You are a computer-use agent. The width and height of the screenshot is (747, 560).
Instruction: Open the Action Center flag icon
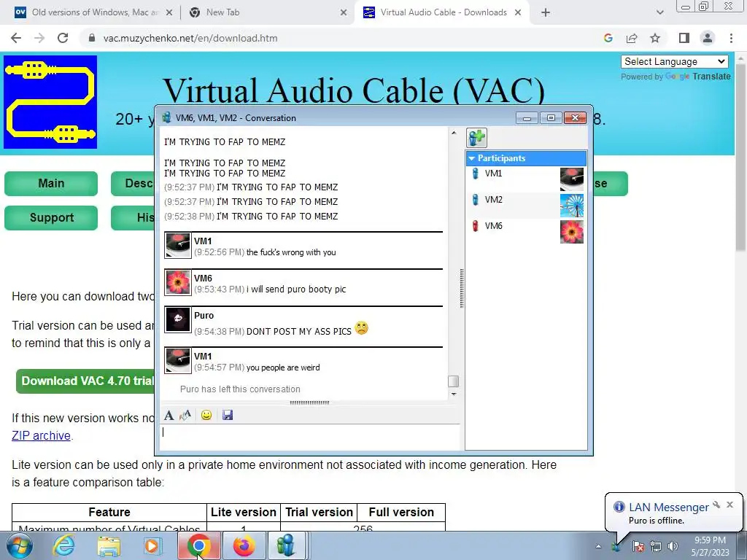tap(638, 546)
